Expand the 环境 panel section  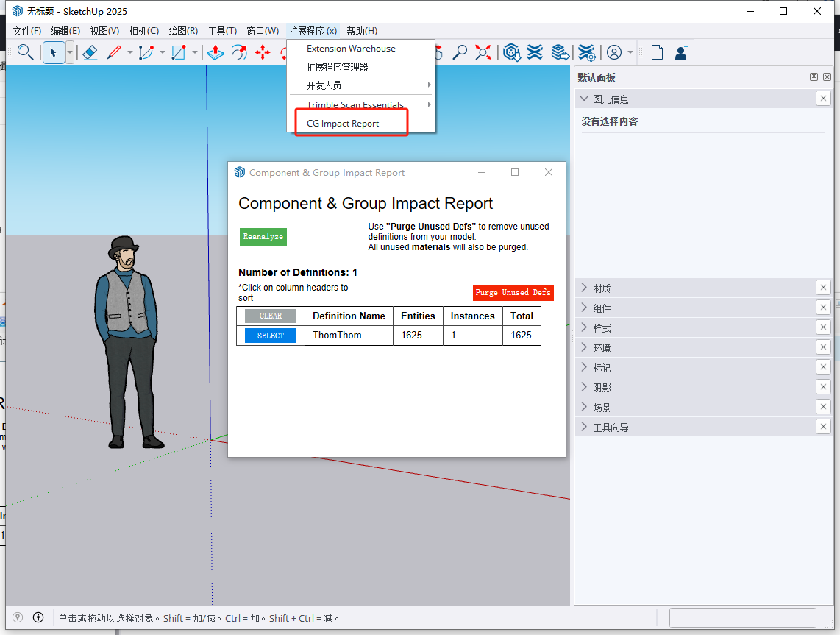tap(585, 348)
